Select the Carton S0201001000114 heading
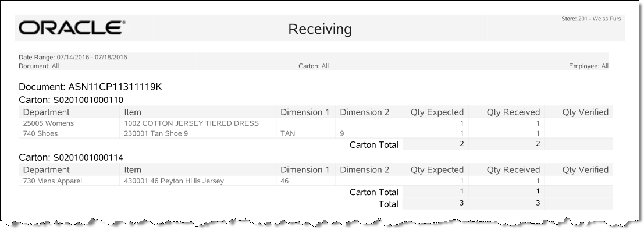Viewport: 644px width, 230px height. point(71,158)
